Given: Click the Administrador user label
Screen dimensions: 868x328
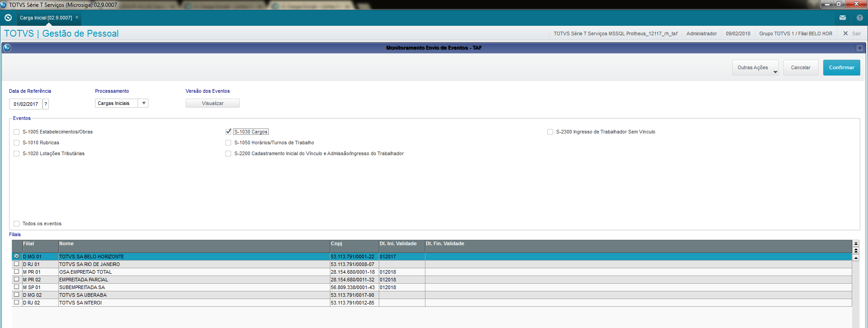Looking at the screenshot, I should click(701, 33).
